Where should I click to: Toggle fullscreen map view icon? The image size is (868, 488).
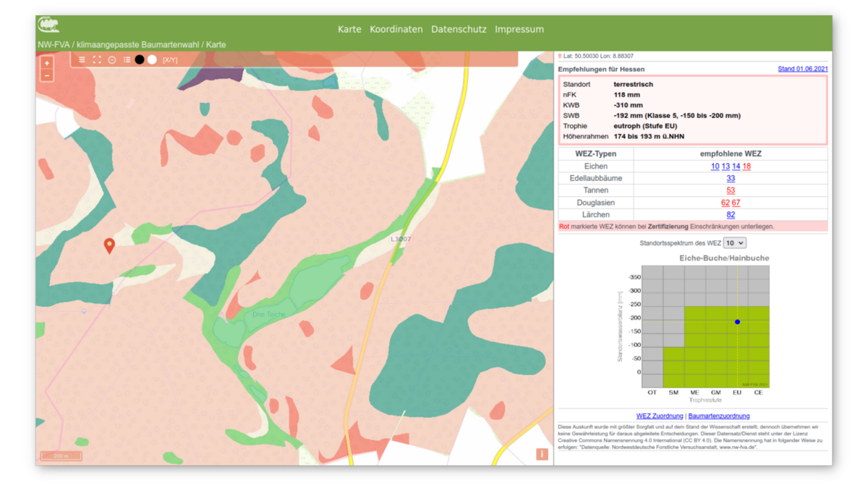point(97,60)
